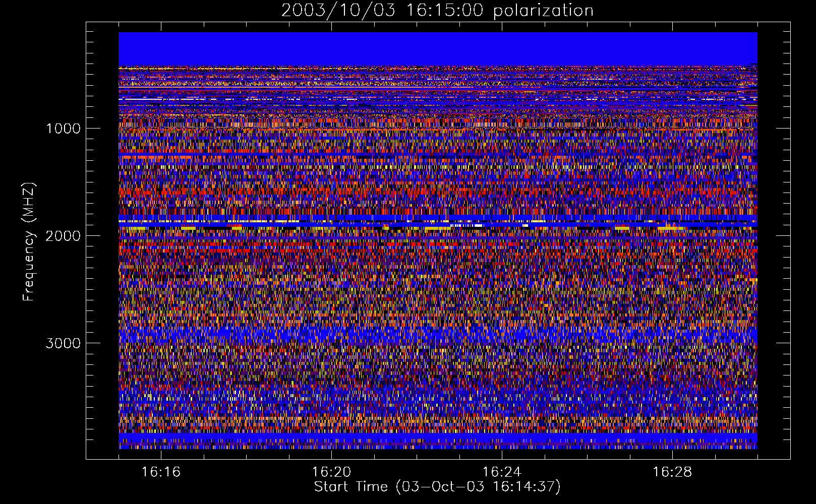Click the plot title "2003/10/03 16:15:00 polarization"

click(437, 10)
